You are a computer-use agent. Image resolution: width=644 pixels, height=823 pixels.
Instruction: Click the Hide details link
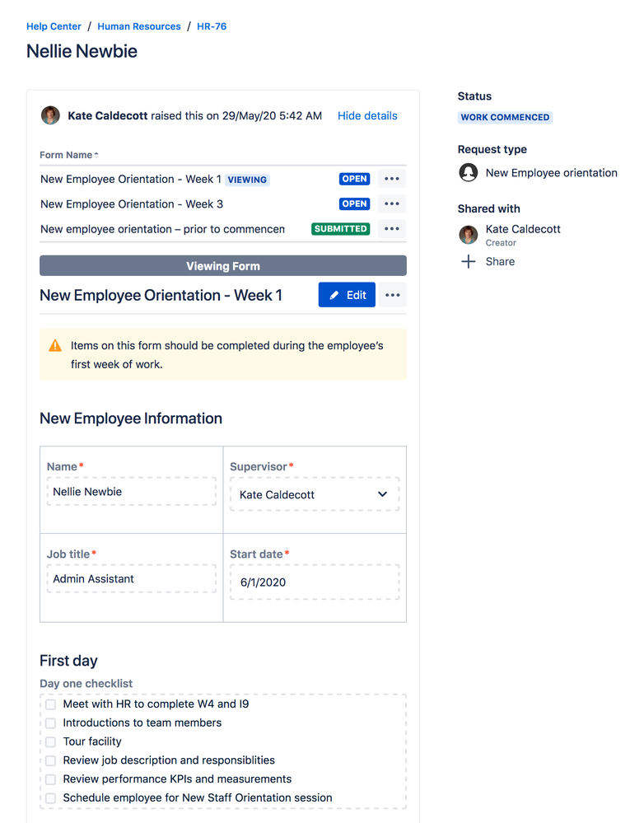pos(367,115)
